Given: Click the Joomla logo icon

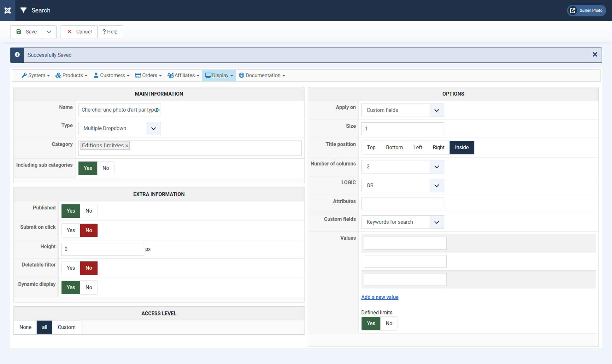Looking at the screenshot, I should 7,10.
